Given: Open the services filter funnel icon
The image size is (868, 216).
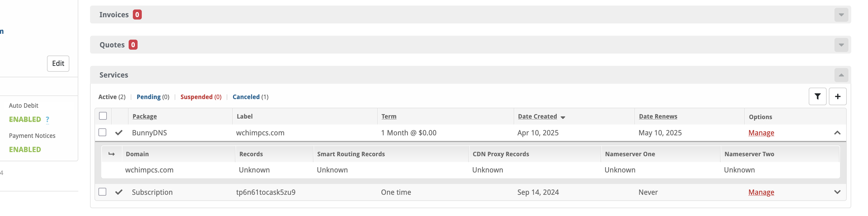Looking at the screenshot, I should [x=817, y=97].
